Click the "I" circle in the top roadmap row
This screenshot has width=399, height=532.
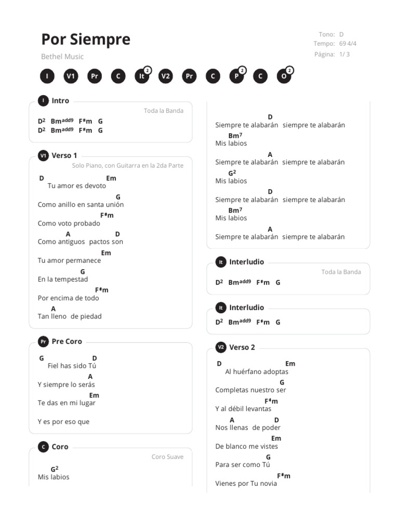coord(47,76)
